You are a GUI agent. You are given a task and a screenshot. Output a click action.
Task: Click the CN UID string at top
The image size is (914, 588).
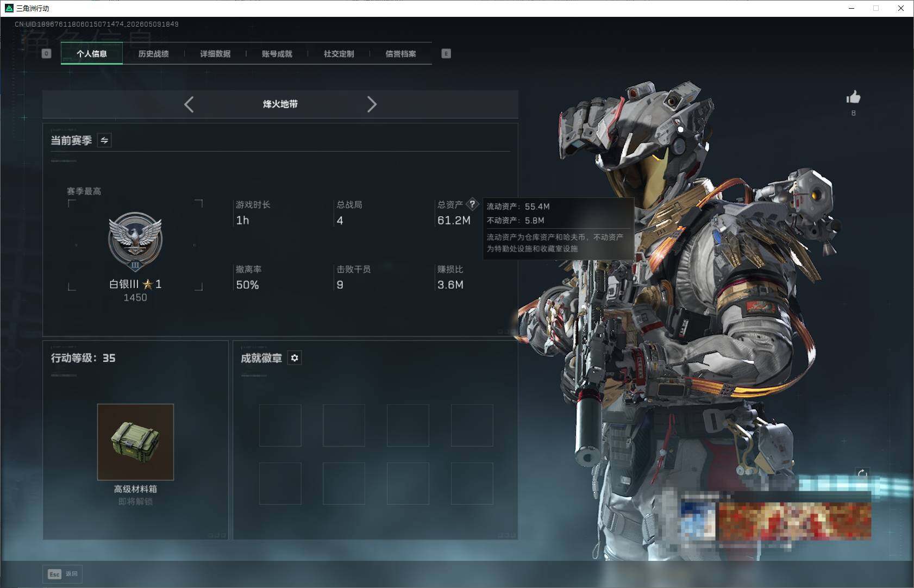(97, 24)
